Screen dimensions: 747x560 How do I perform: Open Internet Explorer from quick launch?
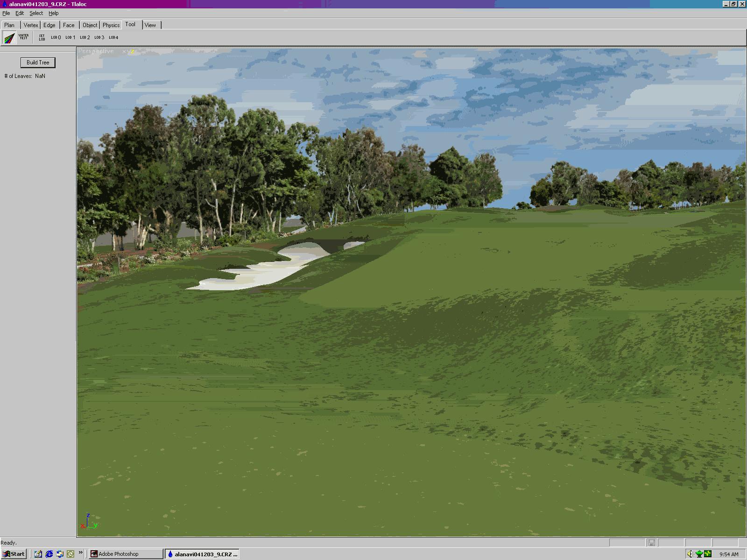click(49, 554)
